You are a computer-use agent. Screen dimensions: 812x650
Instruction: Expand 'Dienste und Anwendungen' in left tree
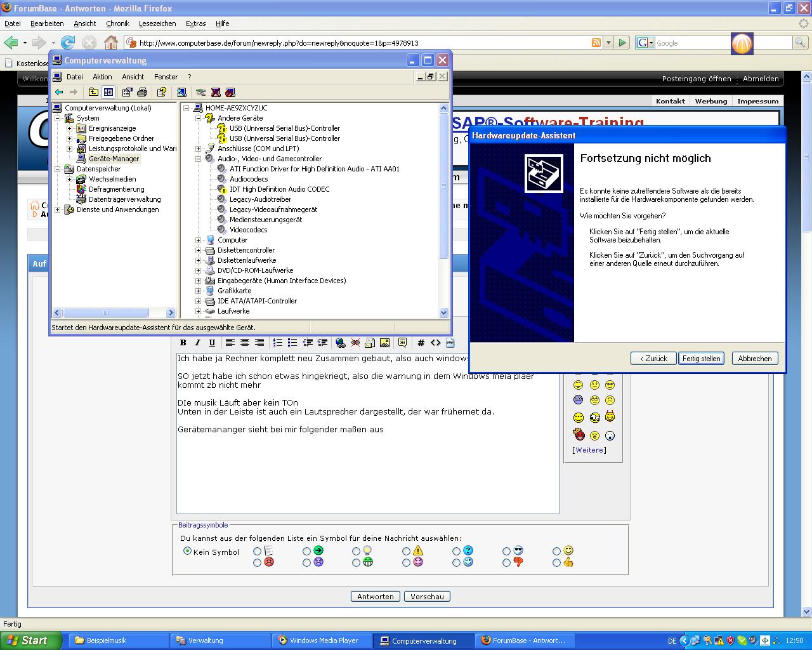57,209
